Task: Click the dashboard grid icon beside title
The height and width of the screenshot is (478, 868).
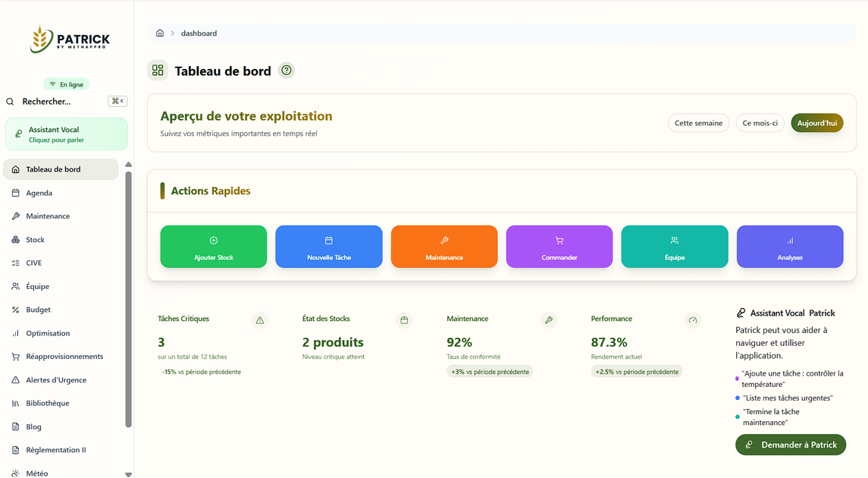Action: pyautogui.click(x=158, y=71)
